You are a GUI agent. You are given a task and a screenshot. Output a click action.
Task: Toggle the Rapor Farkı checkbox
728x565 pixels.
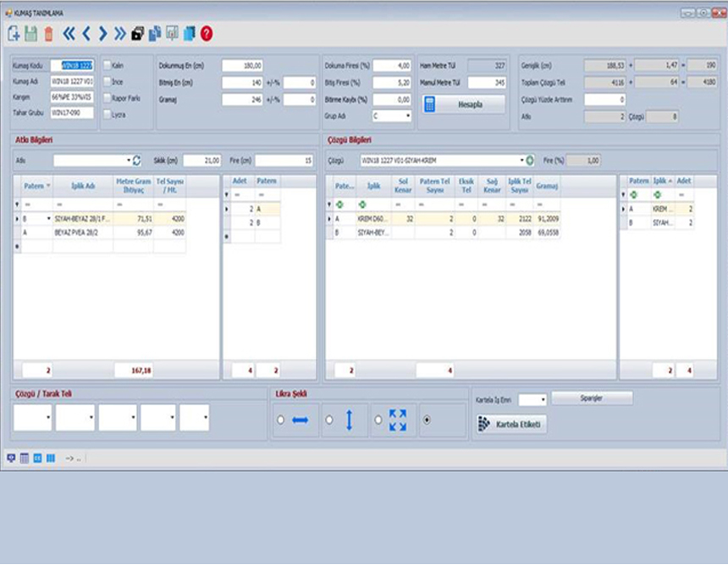click(x=107, y=98)
